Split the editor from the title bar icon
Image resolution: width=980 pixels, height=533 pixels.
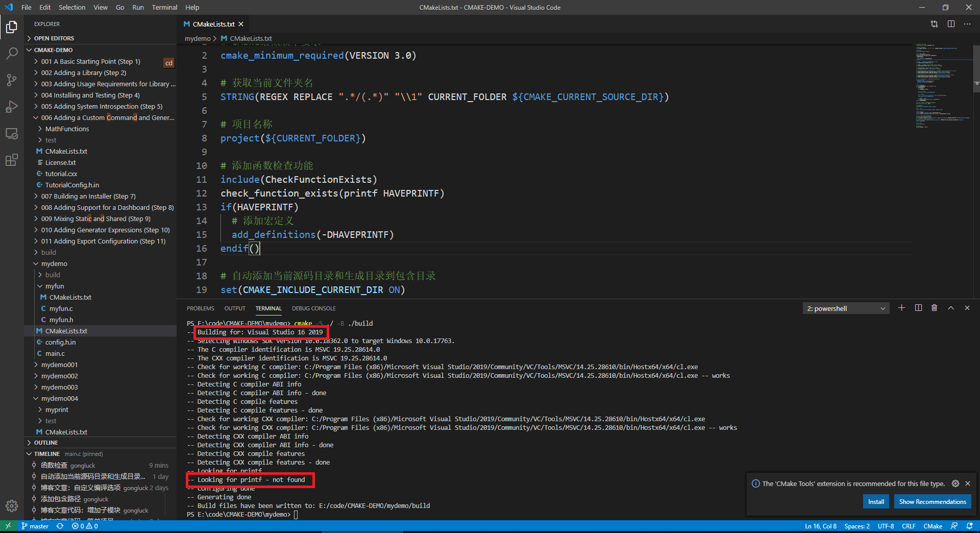click(x=951, y=24)
